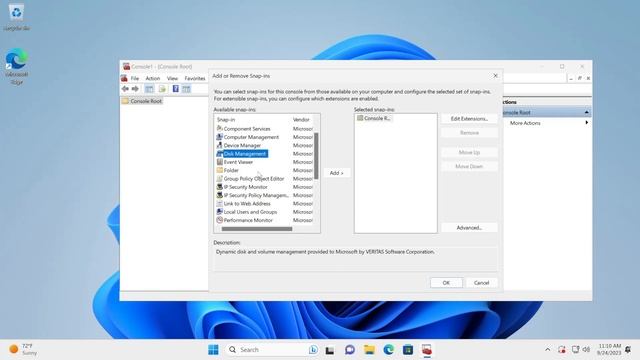Select the Local Users and Groups icon
Screen dimensions: 640x360
[219, 212]
